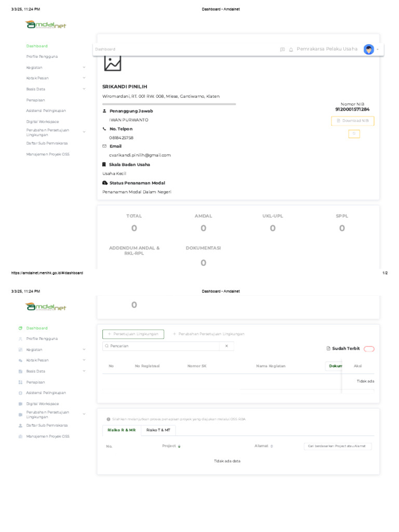Switch to the Risiko R & MR tab
The height and width of the screenshot is (532, 399).
coord(122,430)
